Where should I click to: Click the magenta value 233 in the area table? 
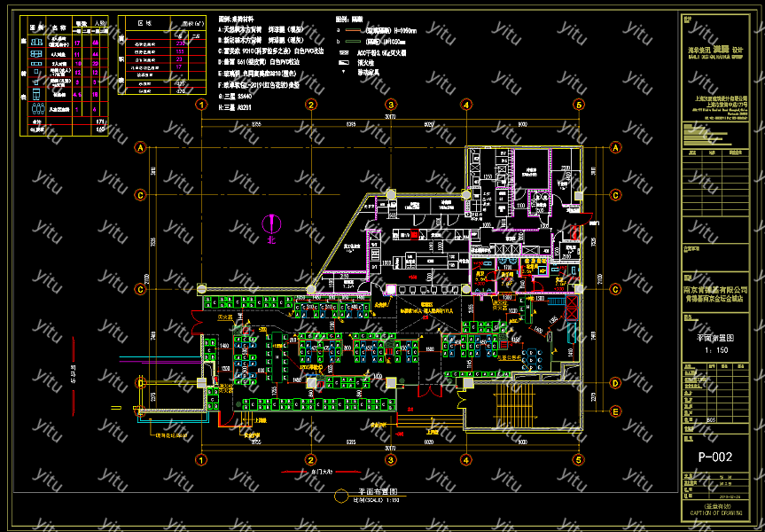click(181, 43)
